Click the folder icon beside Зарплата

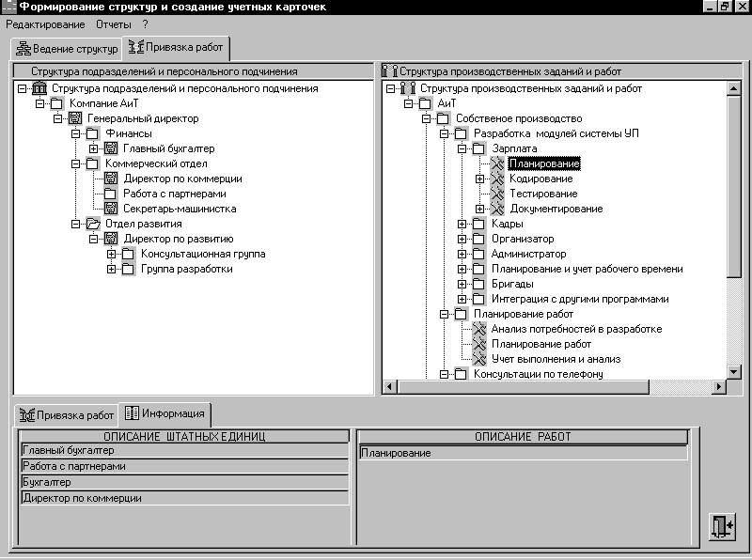[478, 148]
